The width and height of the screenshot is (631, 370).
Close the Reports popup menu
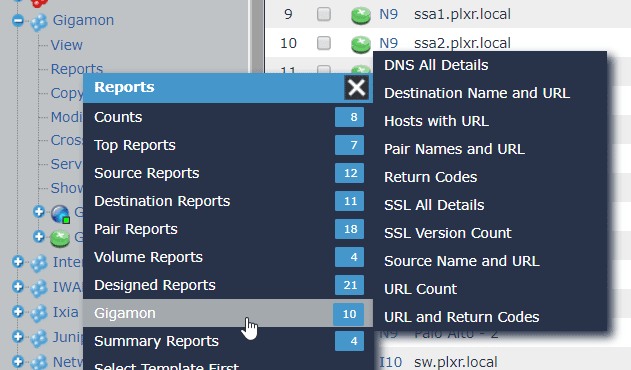click(x=357, y=87)
